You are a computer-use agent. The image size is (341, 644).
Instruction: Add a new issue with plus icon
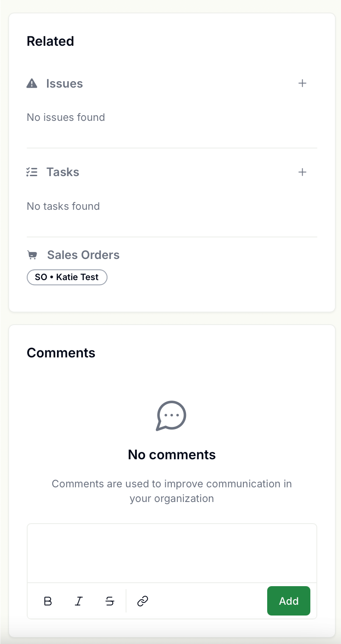point(303,83)
